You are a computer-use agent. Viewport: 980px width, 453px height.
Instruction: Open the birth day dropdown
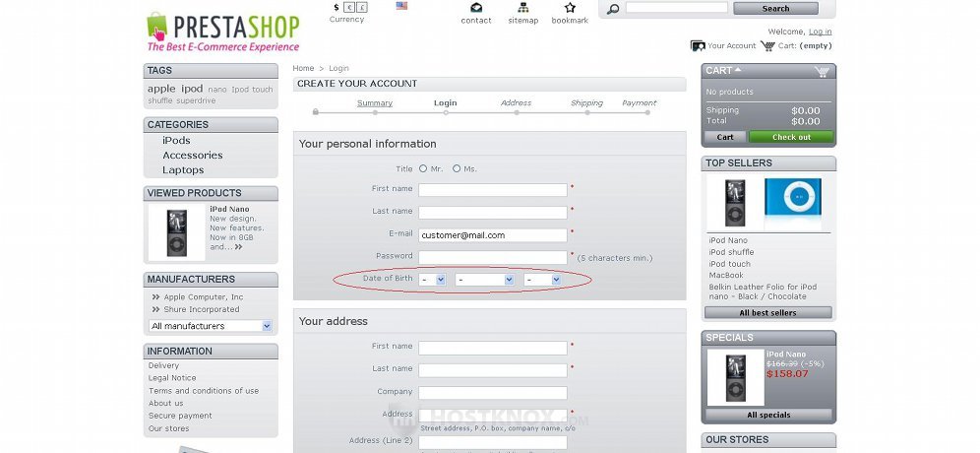pyautogui.click(x=433, y=280)
